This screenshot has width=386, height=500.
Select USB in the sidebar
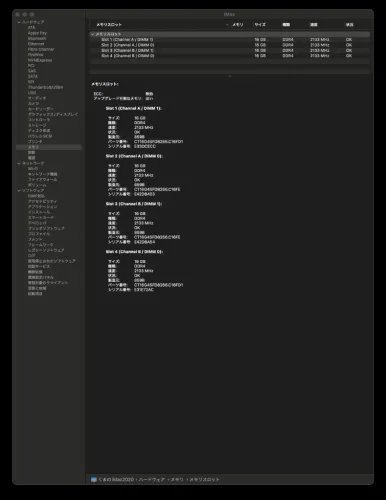(32, 93)
